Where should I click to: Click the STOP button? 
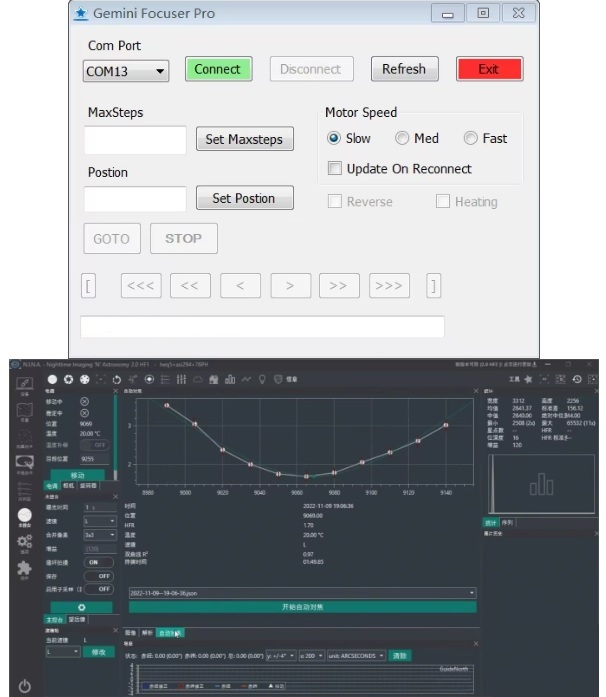pyautogui.click(x=184, y=239)
